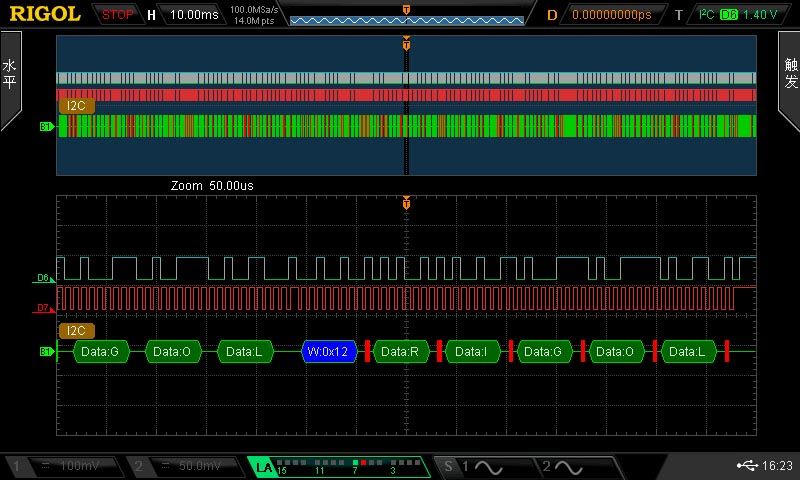Click the blue W:0x12 address packet

(329, 351)
